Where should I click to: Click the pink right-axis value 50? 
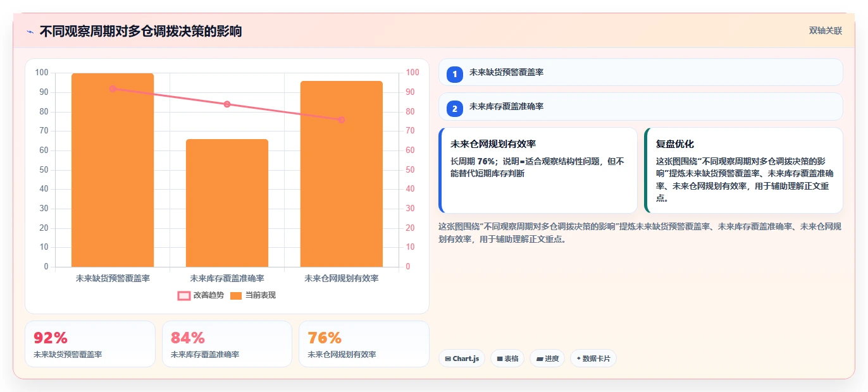[410, 169]
